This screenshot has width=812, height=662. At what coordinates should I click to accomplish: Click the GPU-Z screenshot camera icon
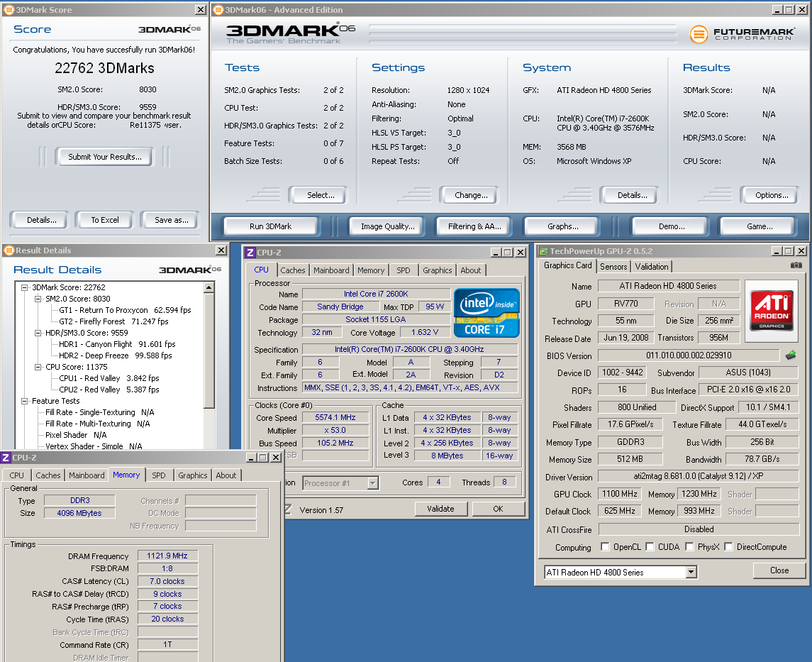coord(796,265)
